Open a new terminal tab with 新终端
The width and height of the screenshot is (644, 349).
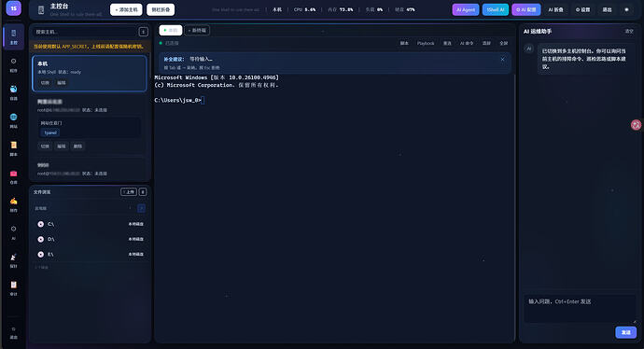[197, 31]
